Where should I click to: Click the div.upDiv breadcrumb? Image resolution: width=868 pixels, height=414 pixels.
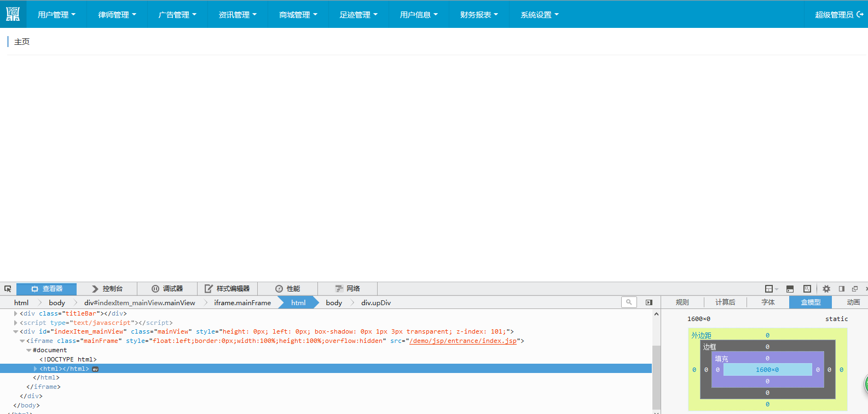376,302
